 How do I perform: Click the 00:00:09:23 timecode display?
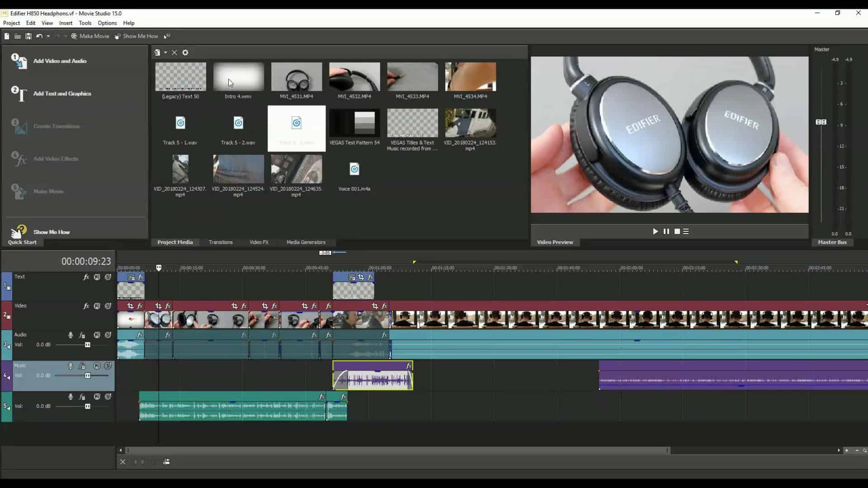tap(86, 261)
